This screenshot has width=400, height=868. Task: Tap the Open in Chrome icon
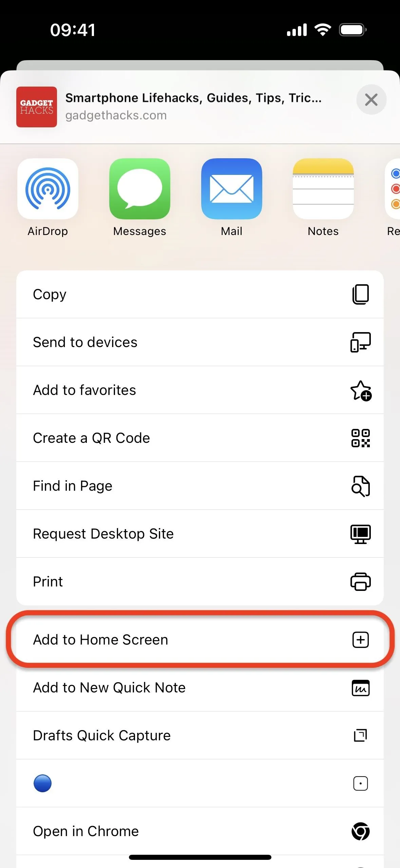point(361,831)
